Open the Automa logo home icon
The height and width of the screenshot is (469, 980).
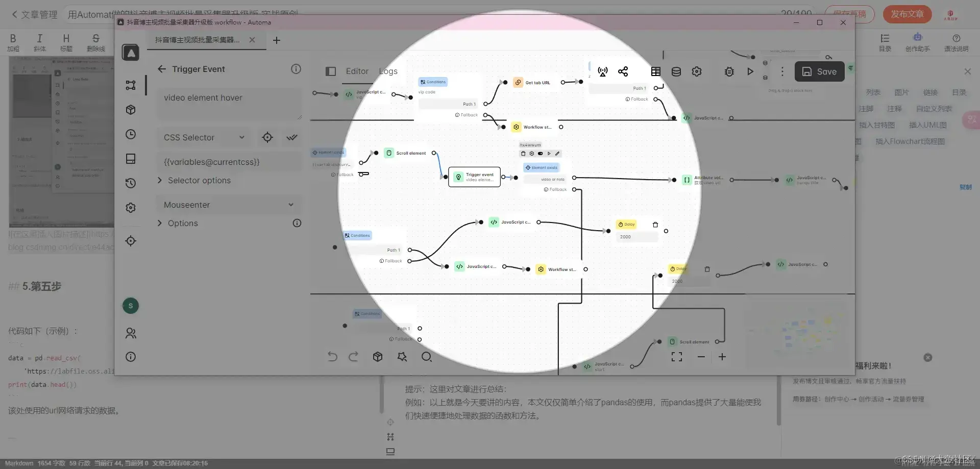click(131, 52)
